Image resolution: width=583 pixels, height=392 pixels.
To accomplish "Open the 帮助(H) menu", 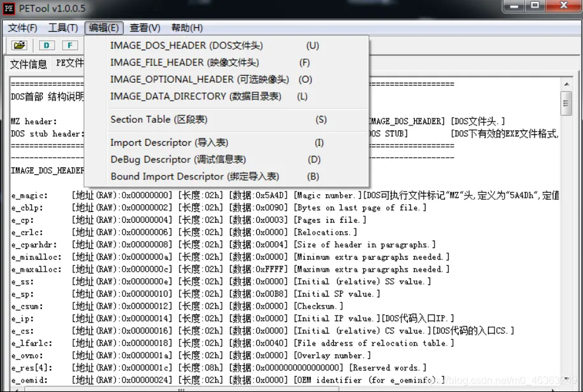I will [x=187, y=28].
